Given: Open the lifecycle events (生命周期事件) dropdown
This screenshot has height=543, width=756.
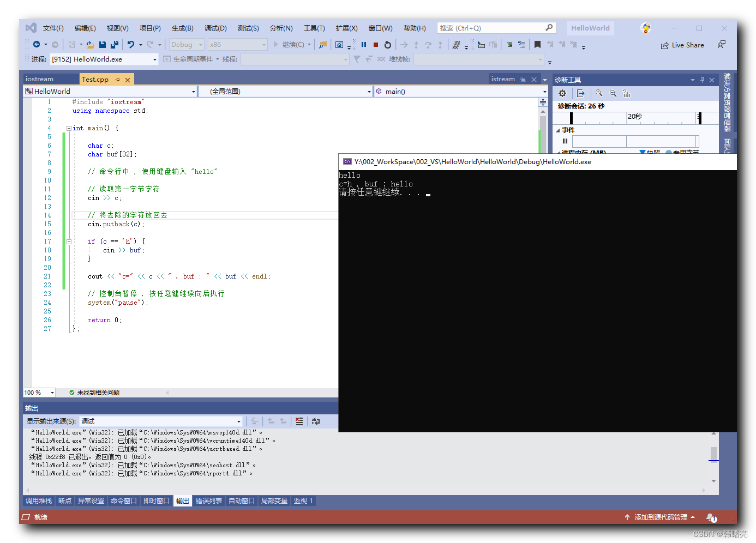Looking at the screenshot, I should [x=191, y=59].
